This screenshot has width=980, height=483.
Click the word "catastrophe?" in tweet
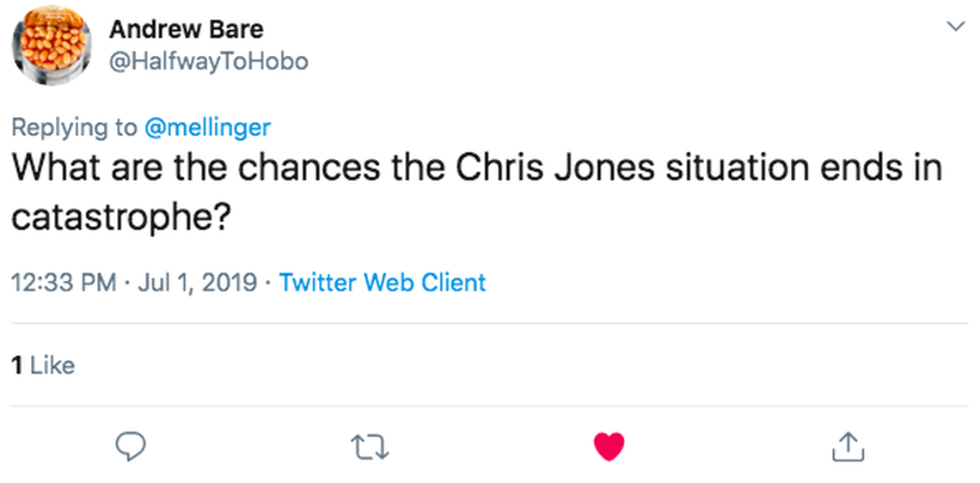point(120,217)
